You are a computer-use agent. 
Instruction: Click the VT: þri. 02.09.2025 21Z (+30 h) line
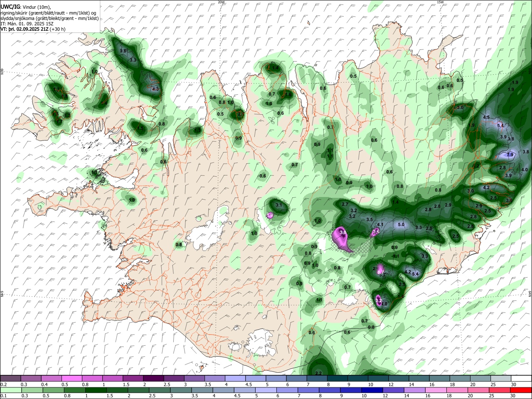(33, 29)
